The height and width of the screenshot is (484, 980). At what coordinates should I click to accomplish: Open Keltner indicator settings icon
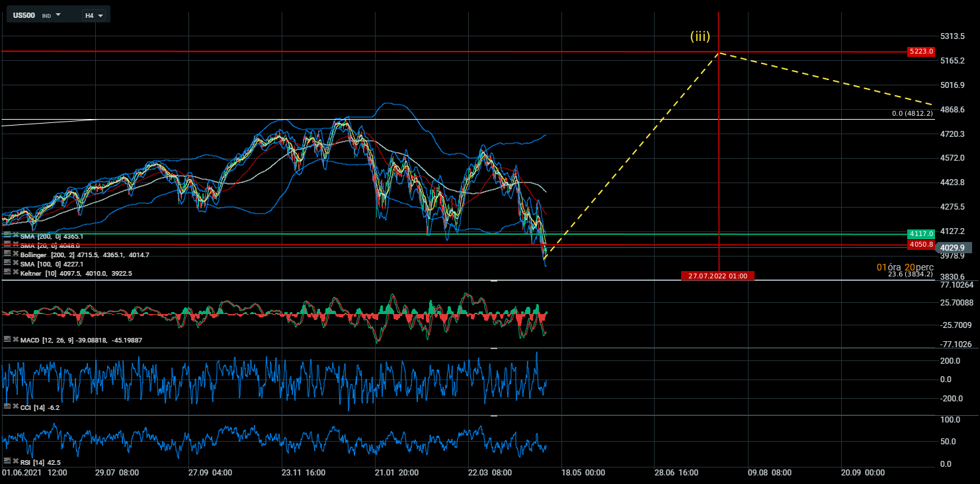7,272
